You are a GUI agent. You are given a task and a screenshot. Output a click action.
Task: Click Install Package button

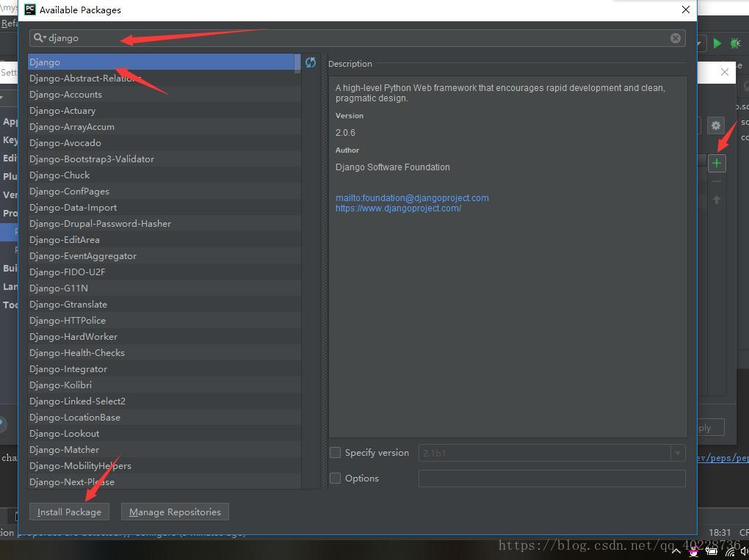tap(69, 512)
